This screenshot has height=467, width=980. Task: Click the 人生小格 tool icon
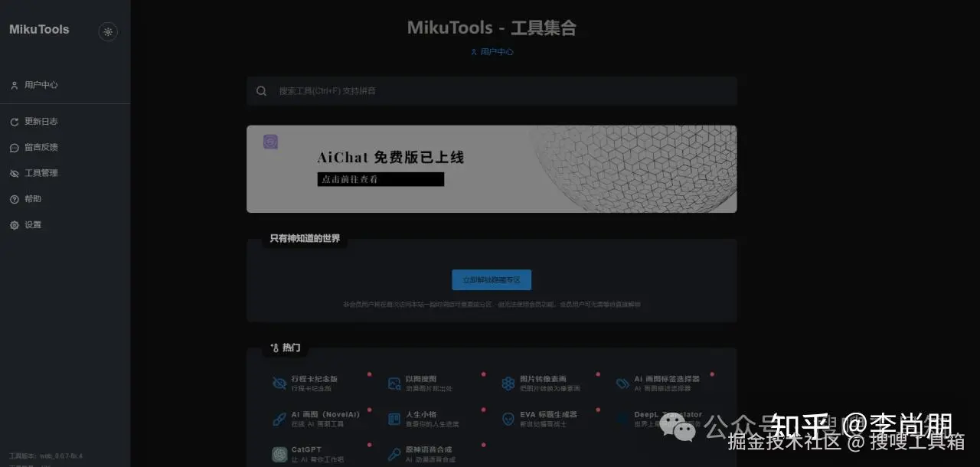tap(394, 419)
